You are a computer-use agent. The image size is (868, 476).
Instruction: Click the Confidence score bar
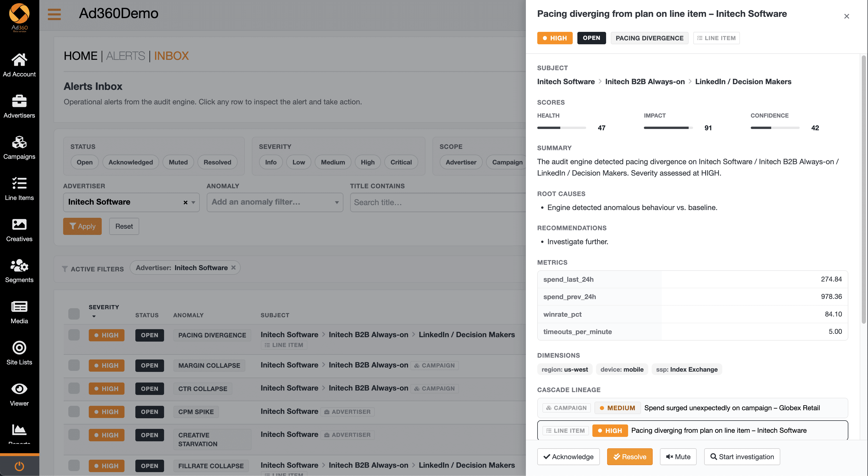tap(775, 128)
